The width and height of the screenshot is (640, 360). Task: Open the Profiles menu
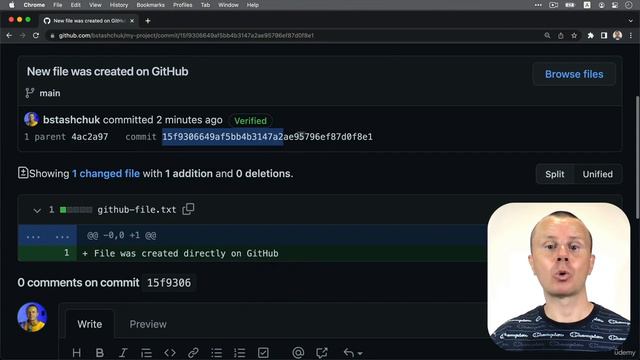[x=182, y=5]
